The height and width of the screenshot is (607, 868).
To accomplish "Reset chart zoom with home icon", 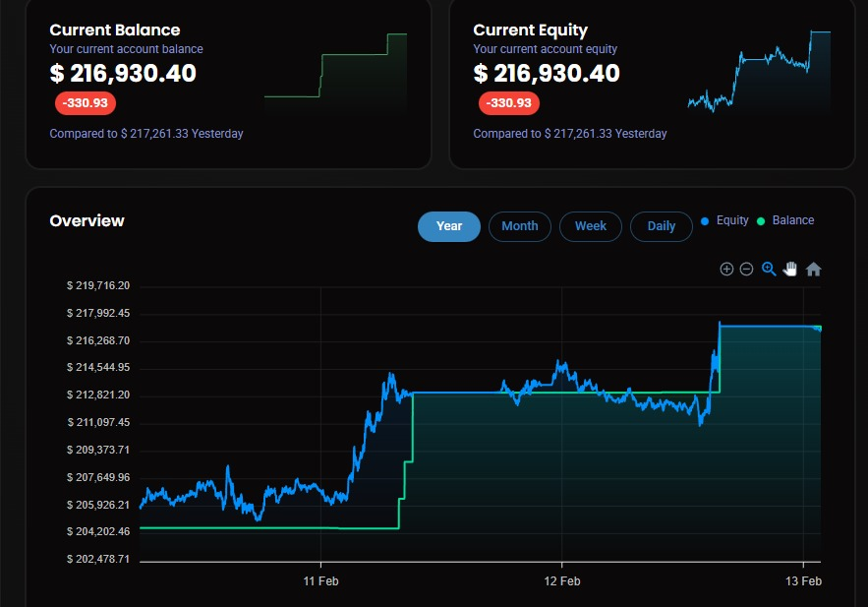I will click(x=813, y=270).
